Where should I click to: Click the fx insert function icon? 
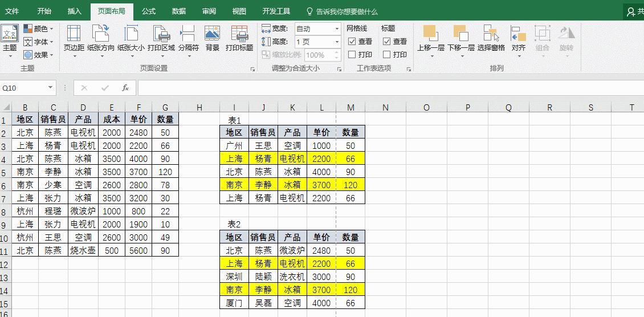click(x=125, y=88)
